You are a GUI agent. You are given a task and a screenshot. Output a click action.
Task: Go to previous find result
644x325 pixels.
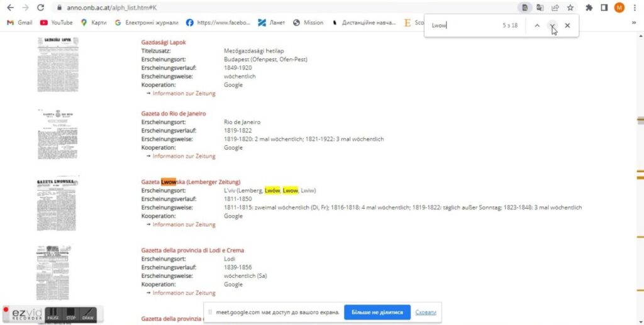(536, 25)
